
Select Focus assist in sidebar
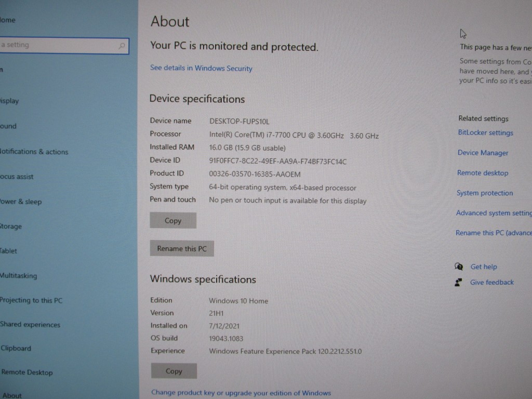click(x=17, y=177)
